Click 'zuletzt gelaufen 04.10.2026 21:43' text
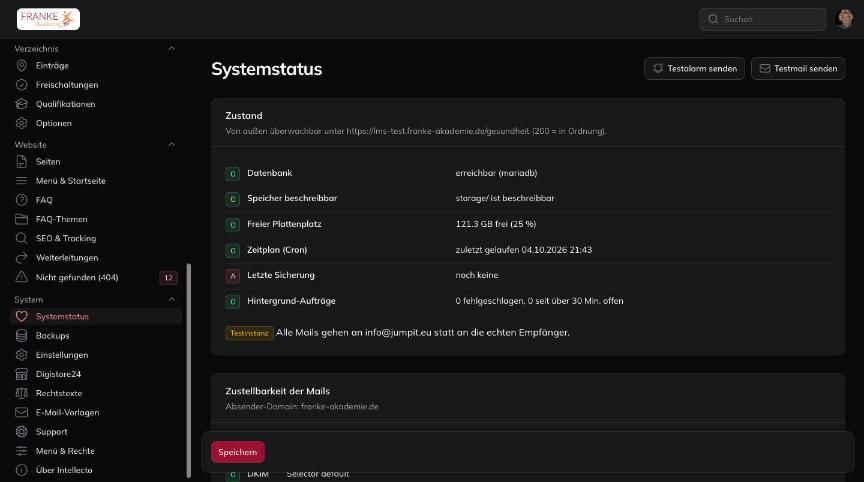 click(523, 250)
